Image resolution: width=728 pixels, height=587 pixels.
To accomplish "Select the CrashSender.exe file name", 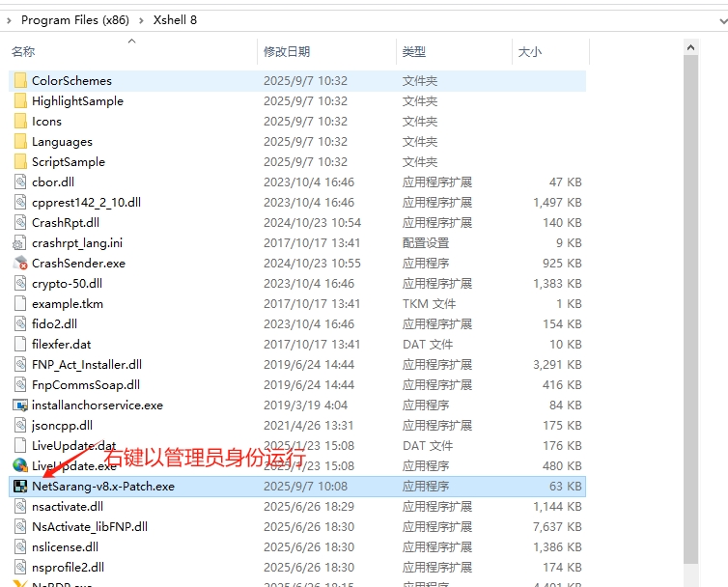I will [78, 264].
